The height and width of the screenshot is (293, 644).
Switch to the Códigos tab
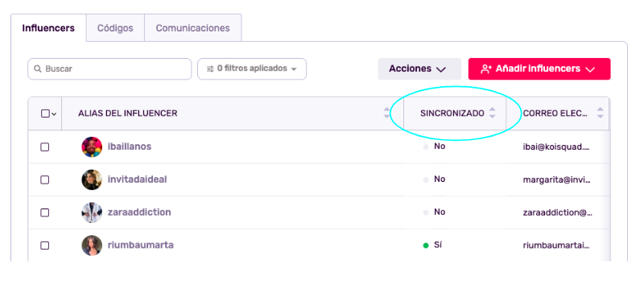coord(115,28)
